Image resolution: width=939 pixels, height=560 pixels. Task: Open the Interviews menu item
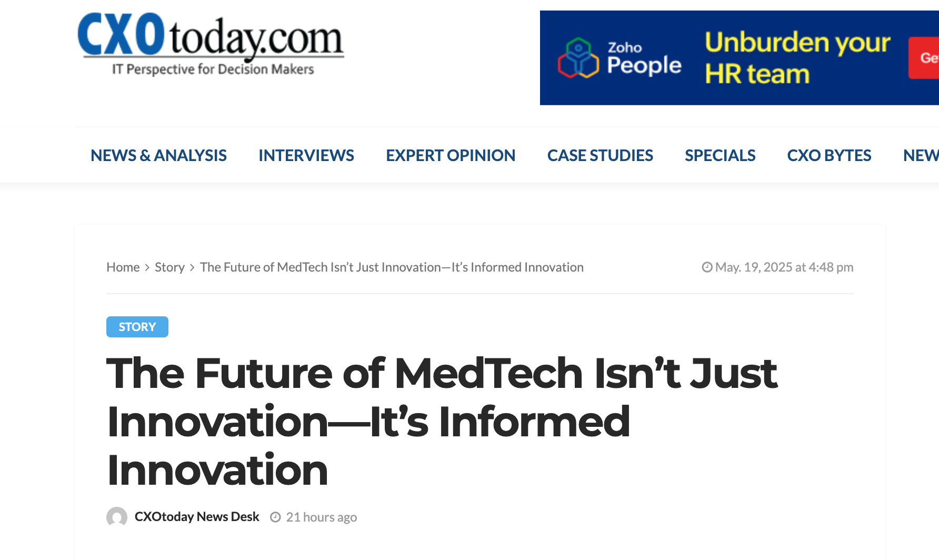306,155
